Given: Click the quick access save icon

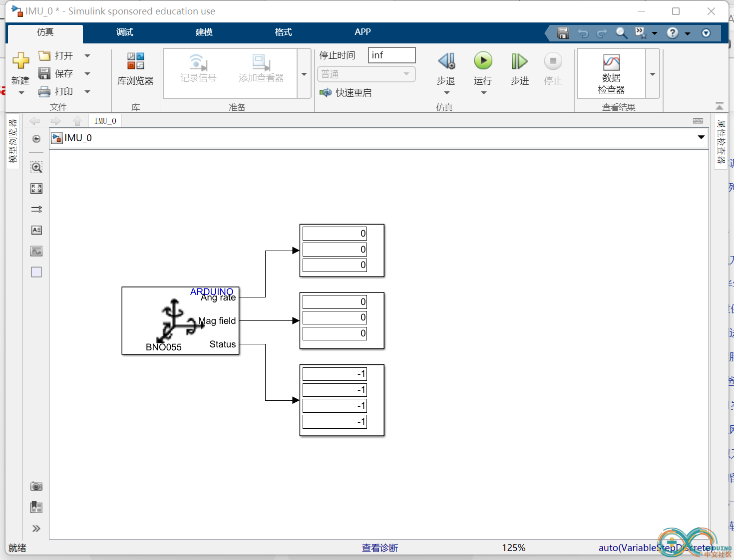Looking at the screenshot, I should pyautogui.click(x=563, y=33).
